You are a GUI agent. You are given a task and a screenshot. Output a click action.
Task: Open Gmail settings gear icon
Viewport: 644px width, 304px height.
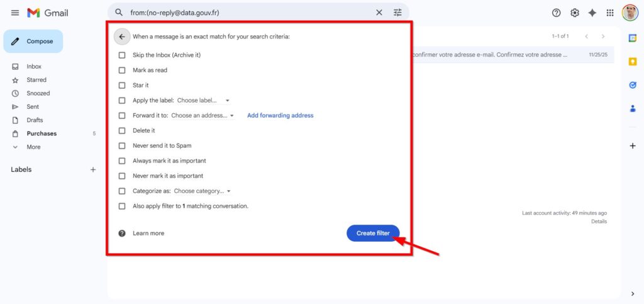pos(574,13)
